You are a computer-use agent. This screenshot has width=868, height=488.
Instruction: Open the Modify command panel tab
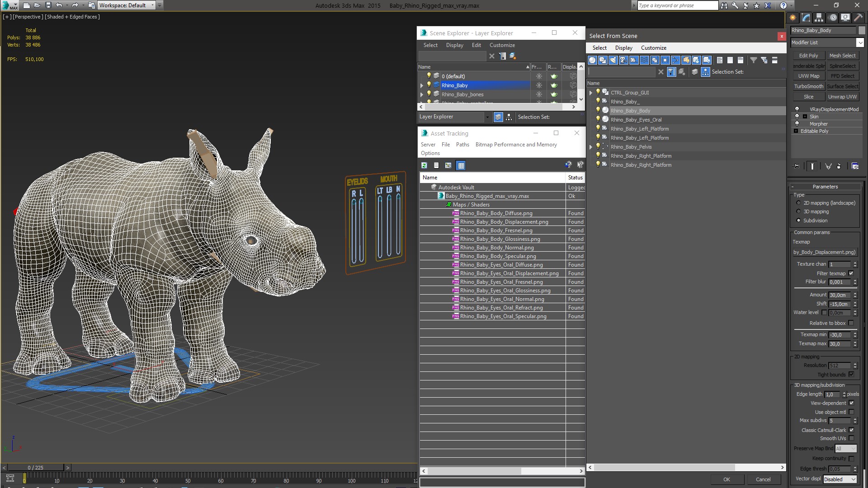coord(806,18)
